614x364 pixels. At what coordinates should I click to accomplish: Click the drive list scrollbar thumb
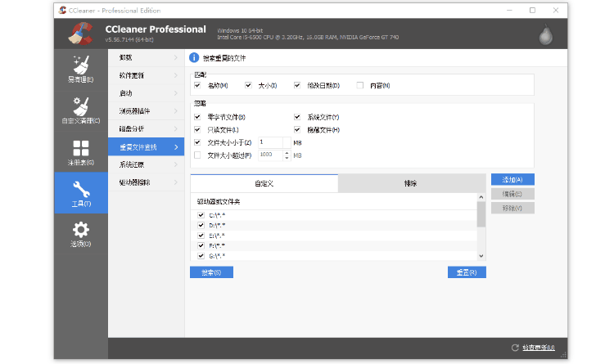point(481,214)
